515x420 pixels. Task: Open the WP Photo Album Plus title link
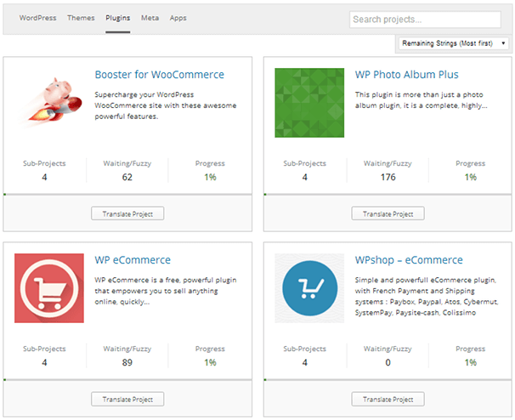tap(406, 75)
